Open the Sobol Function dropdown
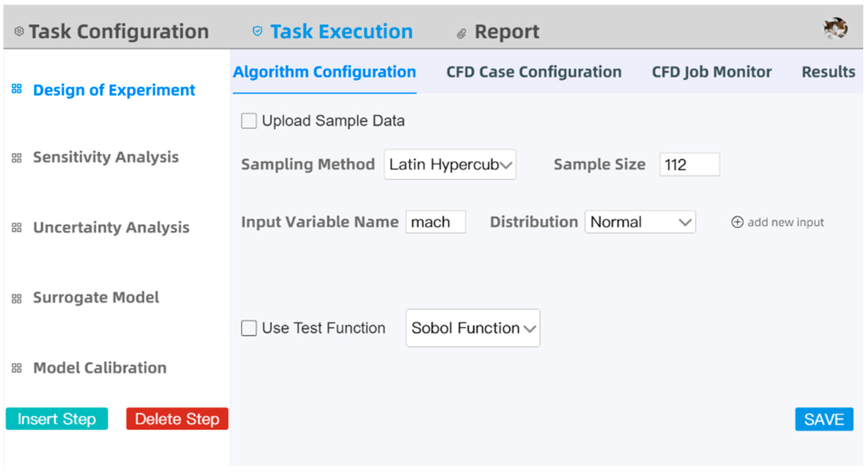This screenshot has height=472, width=868. (472, 328)
